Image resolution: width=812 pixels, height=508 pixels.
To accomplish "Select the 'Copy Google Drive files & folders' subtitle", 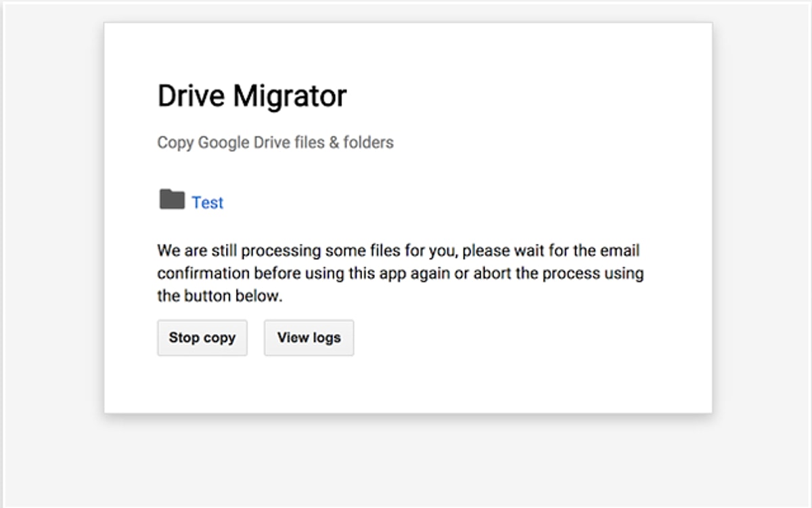I will [275, 143].
